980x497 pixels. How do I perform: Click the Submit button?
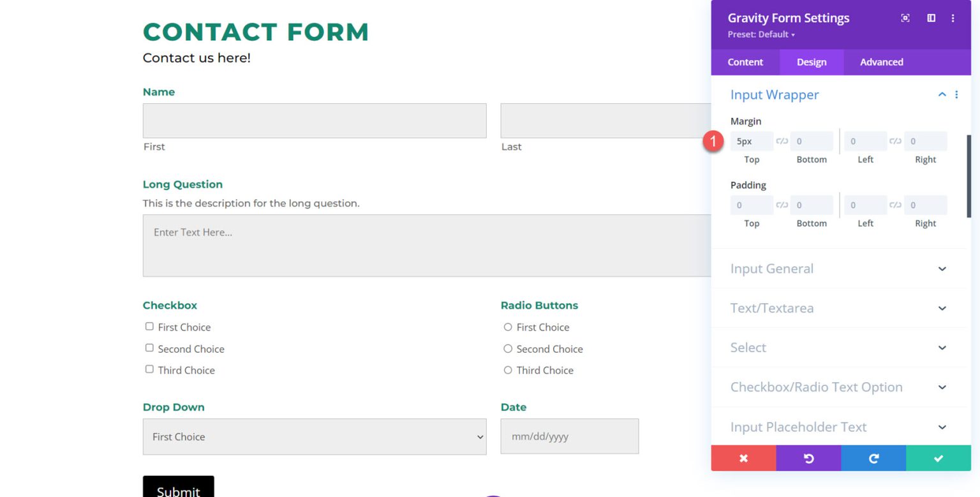(x=179, y=489)
